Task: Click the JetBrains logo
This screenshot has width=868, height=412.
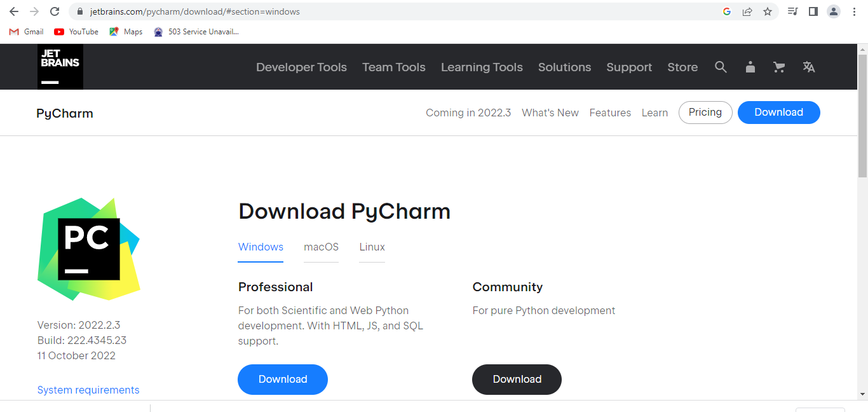Action: [60, 66]
